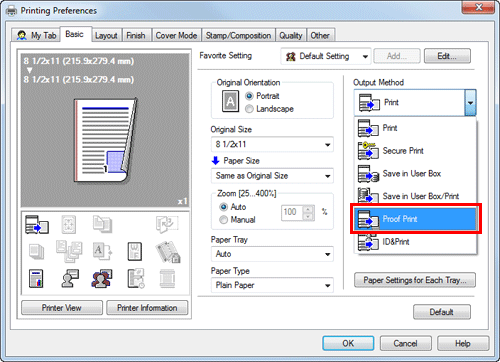Click the portrait orientation page icon
500x362 pixels.
coord(230,101)
